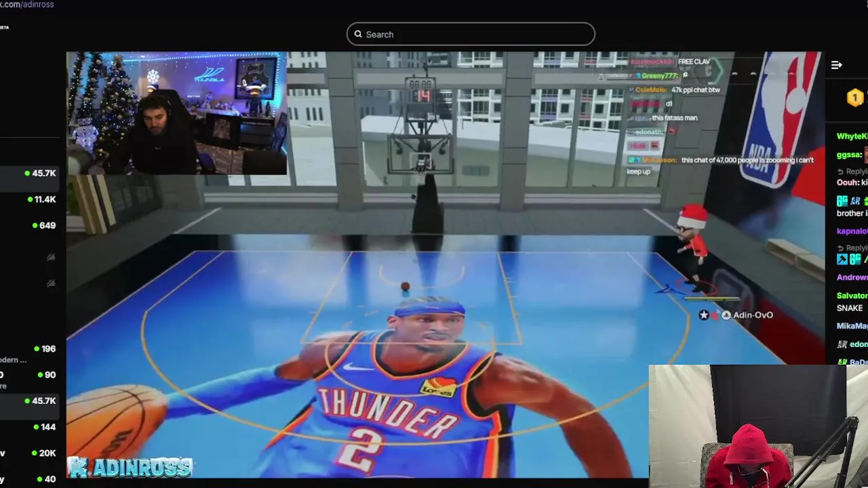This screenshot has width=868, height=488.
Task: Click chat username starting with 'Andrews'
Action: click(852, 277)
